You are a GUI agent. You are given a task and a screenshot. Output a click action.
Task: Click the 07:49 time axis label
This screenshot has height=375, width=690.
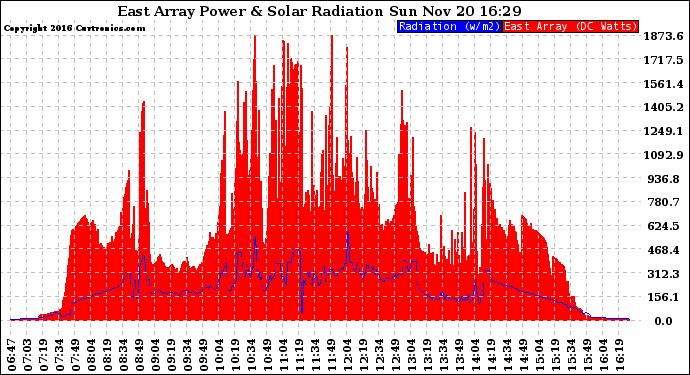coord(76,355)
